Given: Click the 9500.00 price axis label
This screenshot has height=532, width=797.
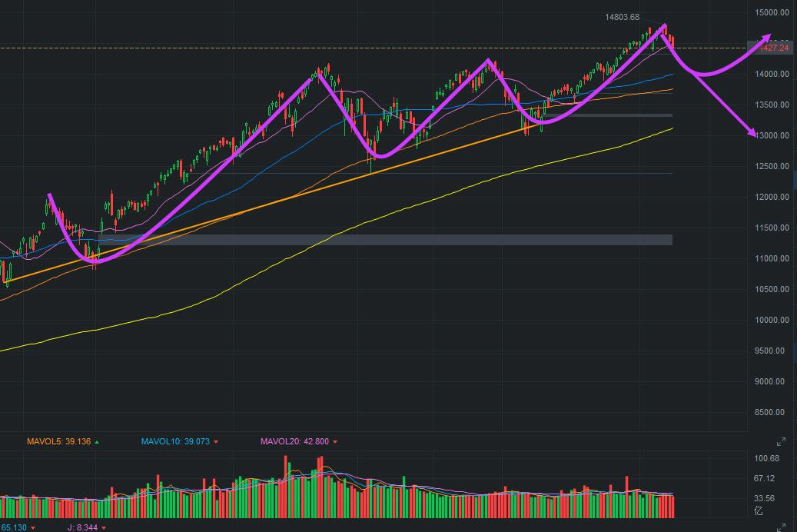Looking at the screenshot, I should click(770, 351).
